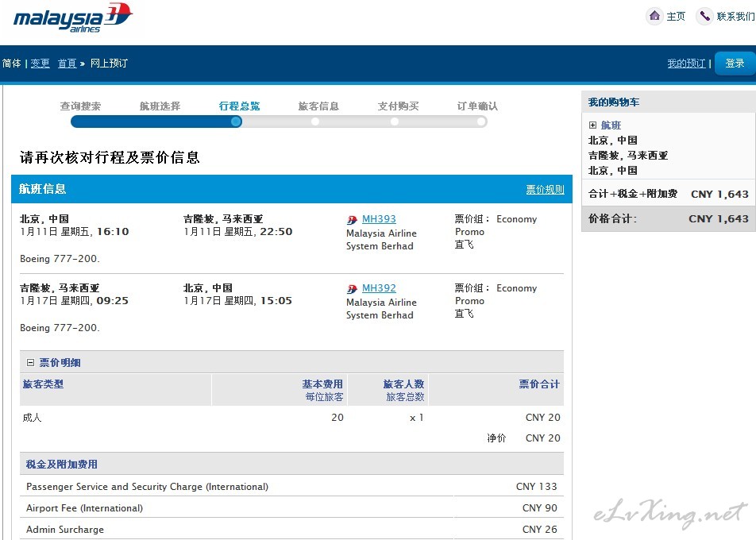Click the CNY 90 airport fee amount

coord(539,507)
